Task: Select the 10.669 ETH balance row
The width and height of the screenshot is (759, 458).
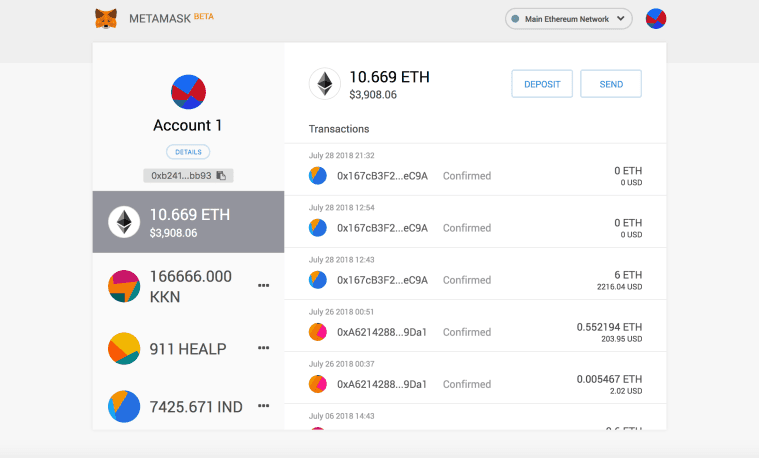Action: (188, 222)
